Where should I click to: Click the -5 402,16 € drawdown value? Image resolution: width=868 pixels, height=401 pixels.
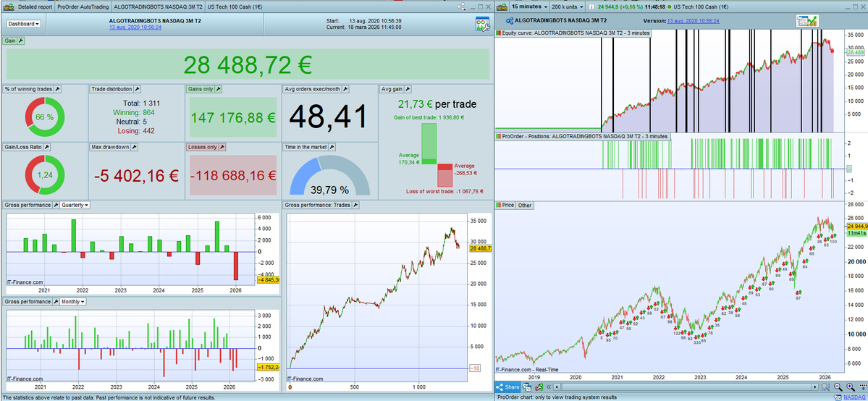136,176
